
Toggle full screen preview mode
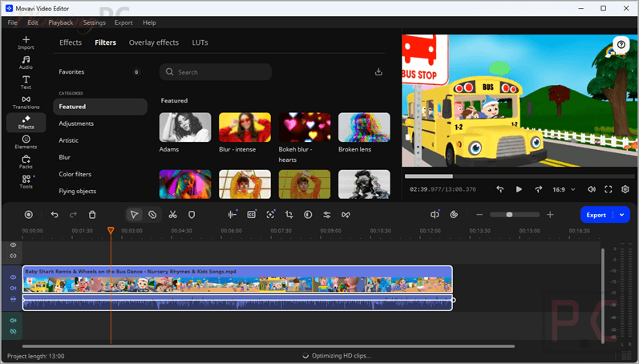(x=609, y=189)
